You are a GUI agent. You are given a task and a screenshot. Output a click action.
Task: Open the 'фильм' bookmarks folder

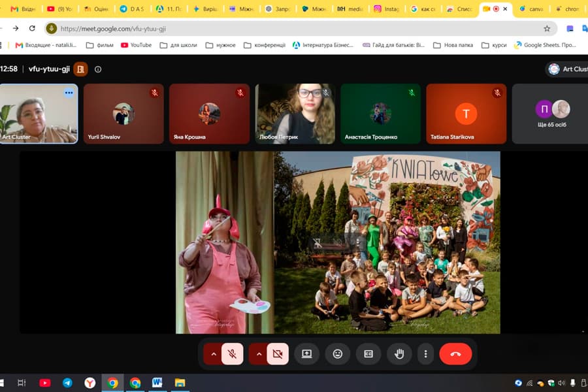coord(100,45)
